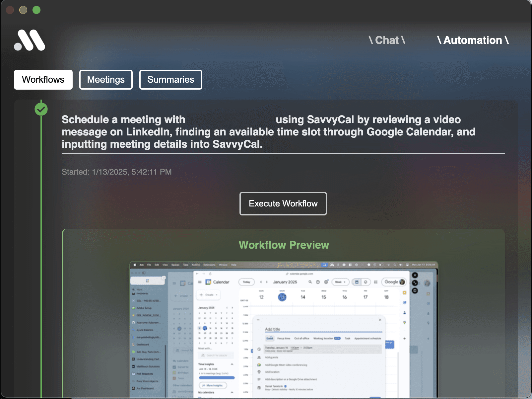Screen dimensions: 532x399
Task: Minimize the window with the yellow button
Action: tap(23, 10)
